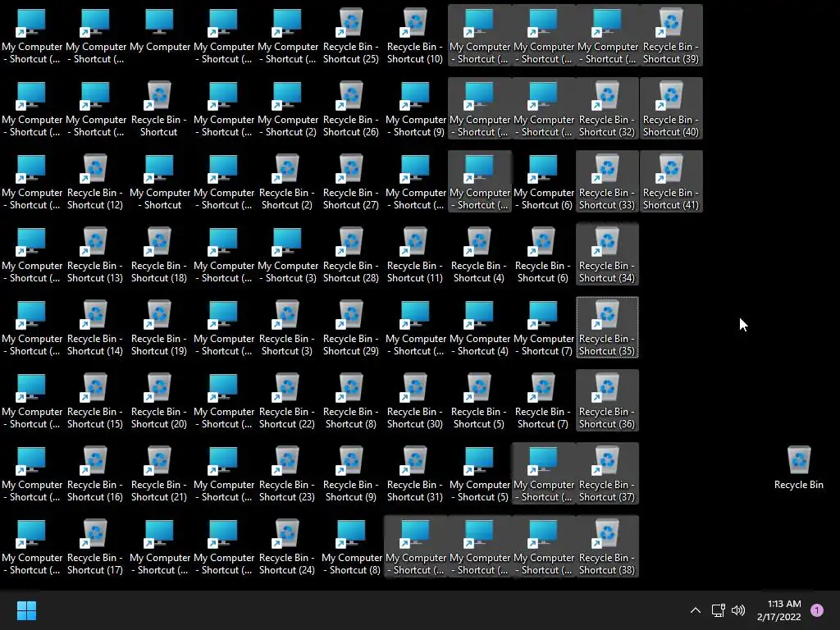
Task: Select Recycle Bin - Shortcut (18)
Action: click(x=159, y=255)
